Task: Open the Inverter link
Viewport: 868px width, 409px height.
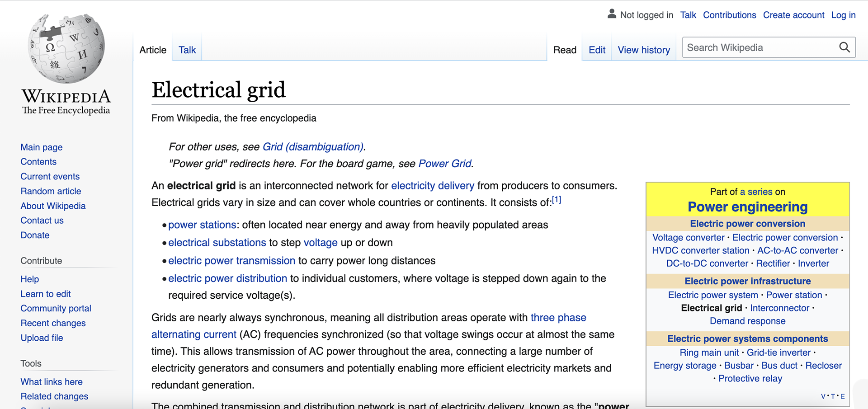Action: 813,263
